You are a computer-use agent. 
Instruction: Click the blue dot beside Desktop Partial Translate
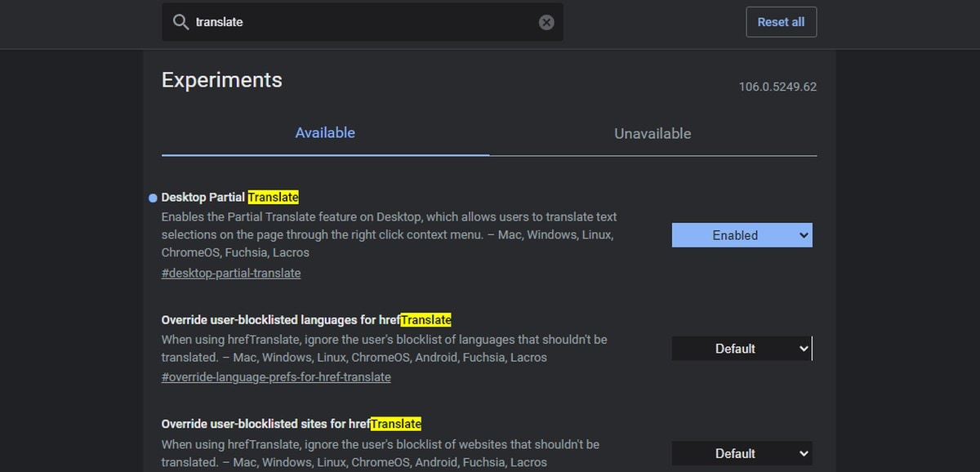[x=153, y=198]
